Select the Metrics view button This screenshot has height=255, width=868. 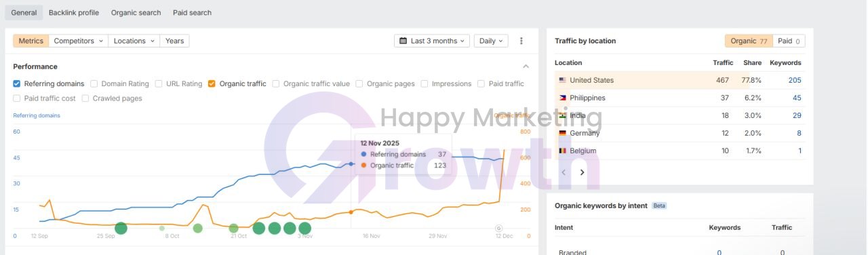[31, 41]
